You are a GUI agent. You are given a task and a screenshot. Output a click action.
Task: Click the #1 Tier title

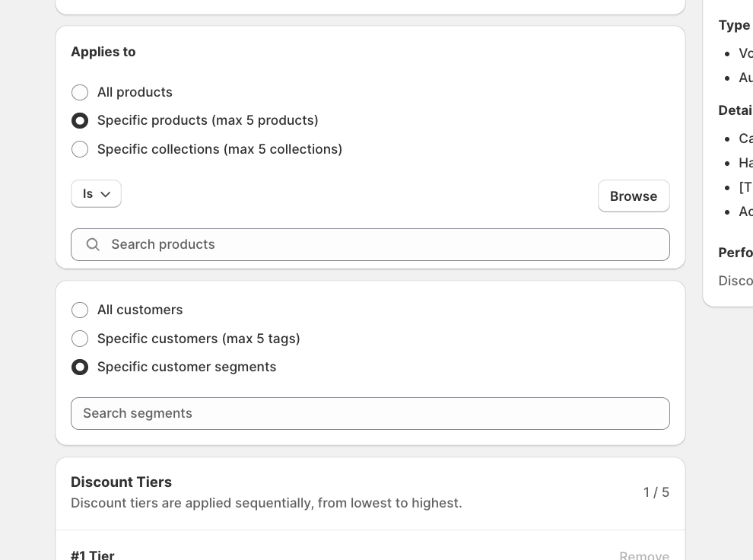pos(93,555)
